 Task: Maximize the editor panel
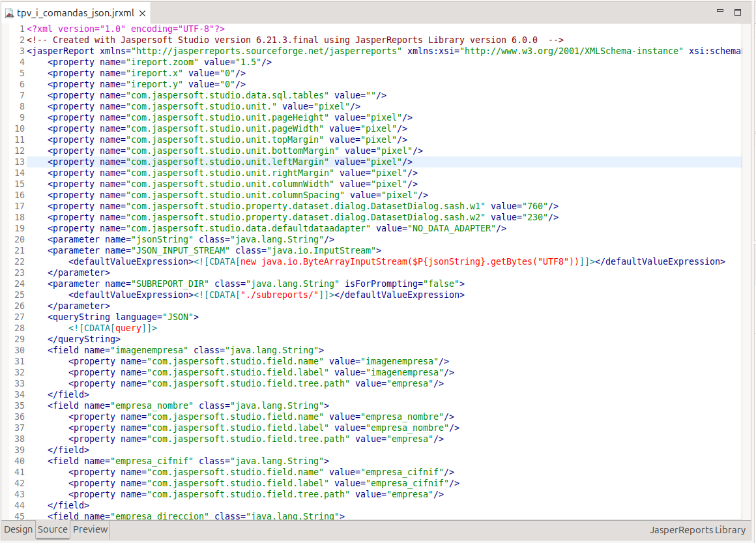coord(738,12)
